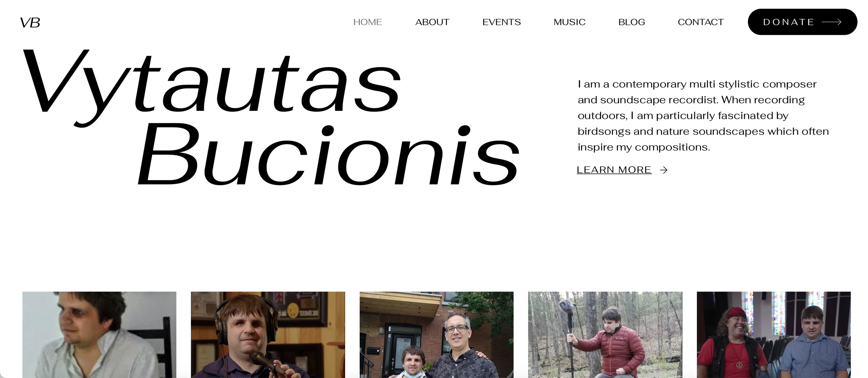Click the black Donate button
This screenshot has height=378, width=868.
click(802, 22)
